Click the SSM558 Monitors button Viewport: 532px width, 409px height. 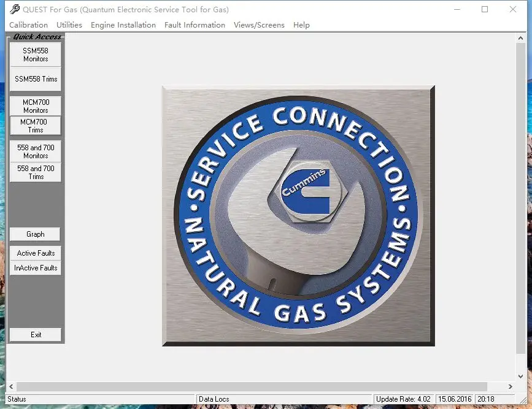click(x=36, y=55)
